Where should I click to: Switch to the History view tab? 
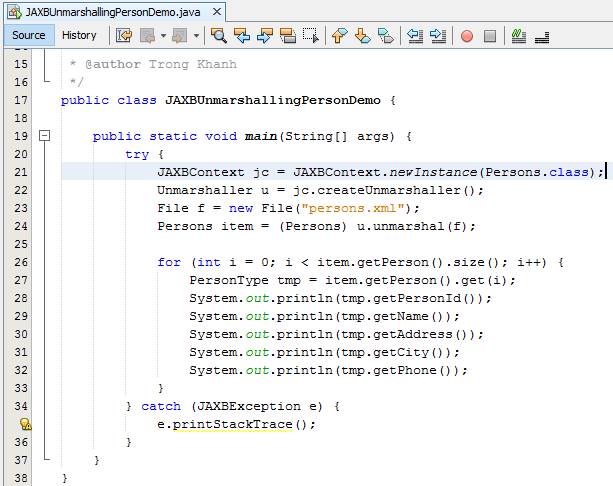pos(79,35)
